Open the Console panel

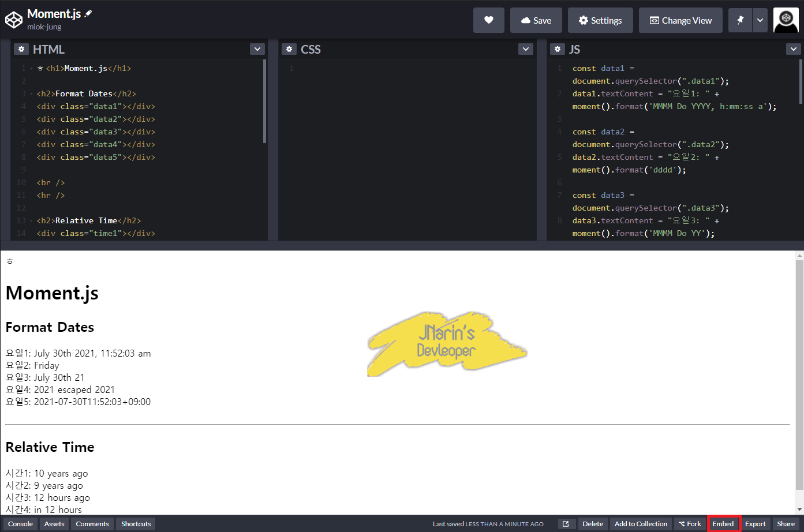20,524
